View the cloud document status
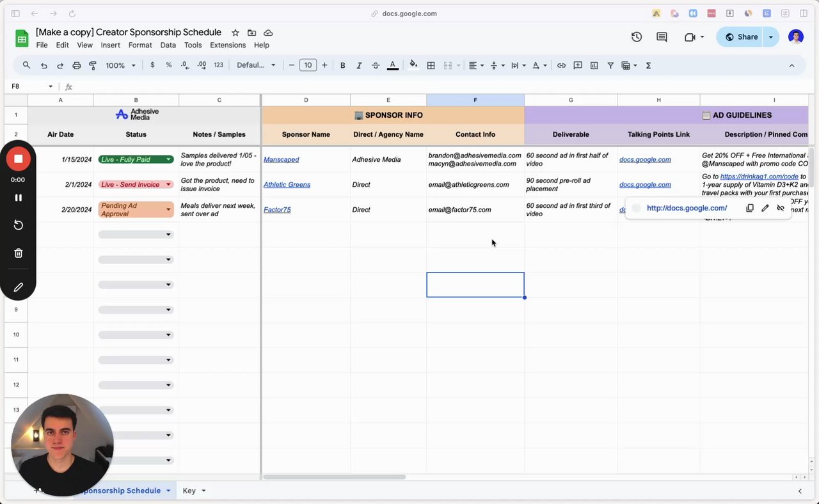Image resolution: width=819 pixels, height=504 pixels. point(269,33)
